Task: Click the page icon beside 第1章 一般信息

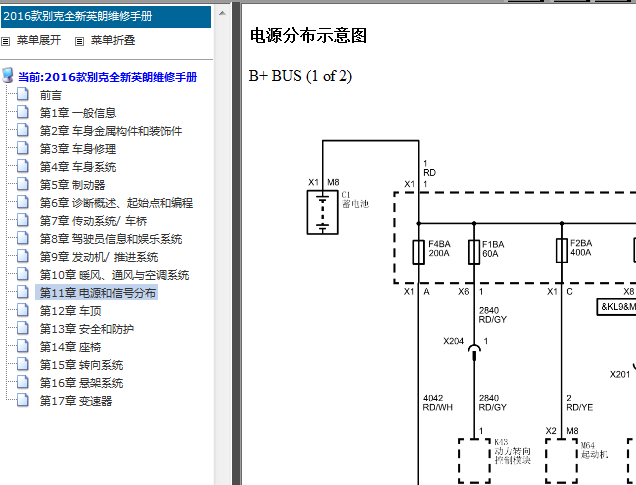Action: point(23,112)
